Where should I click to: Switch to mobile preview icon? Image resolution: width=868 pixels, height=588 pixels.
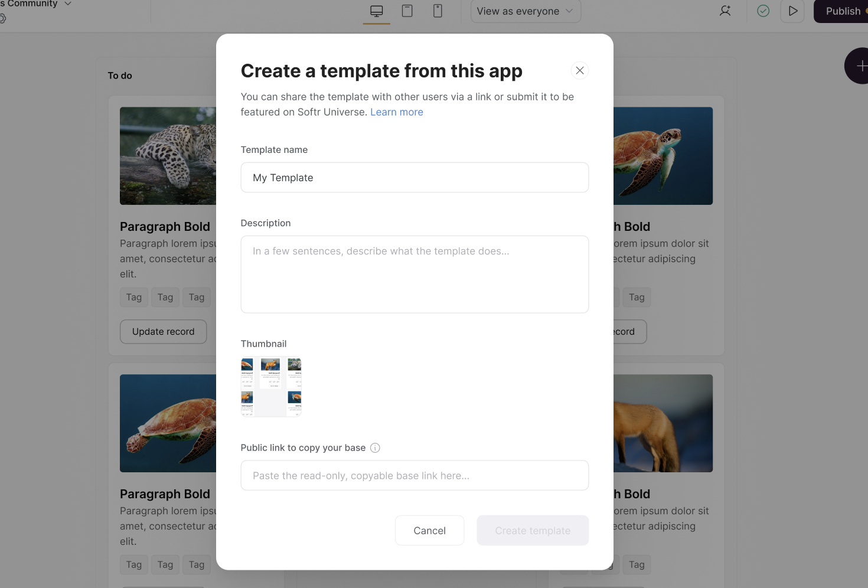[x=438, y=11]
